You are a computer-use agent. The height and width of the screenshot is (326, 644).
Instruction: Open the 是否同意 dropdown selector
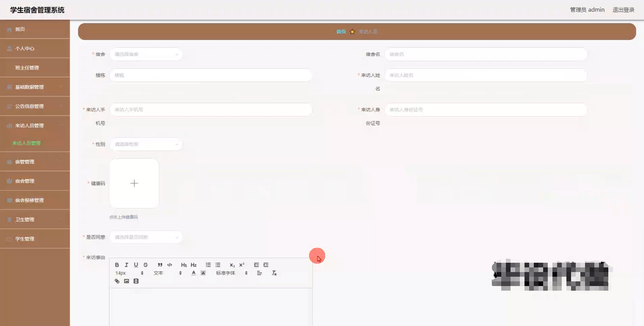[146, 237]
